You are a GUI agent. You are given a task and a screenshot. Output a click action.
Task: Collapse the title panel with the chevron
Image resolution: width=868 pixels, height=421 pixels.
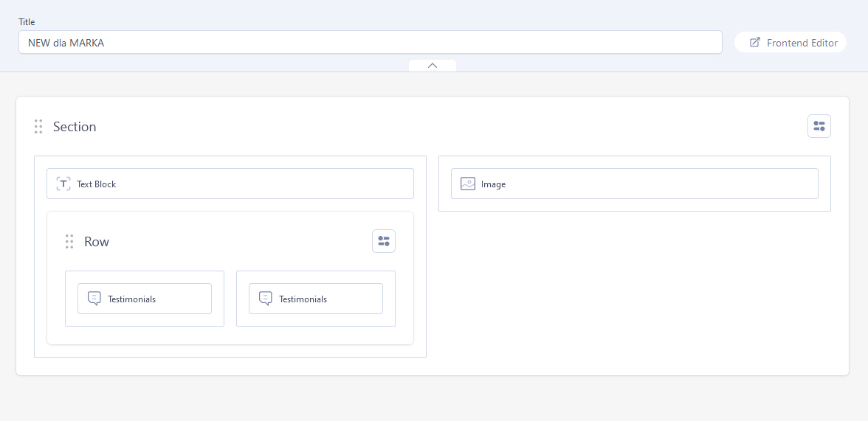coord(433,66)
